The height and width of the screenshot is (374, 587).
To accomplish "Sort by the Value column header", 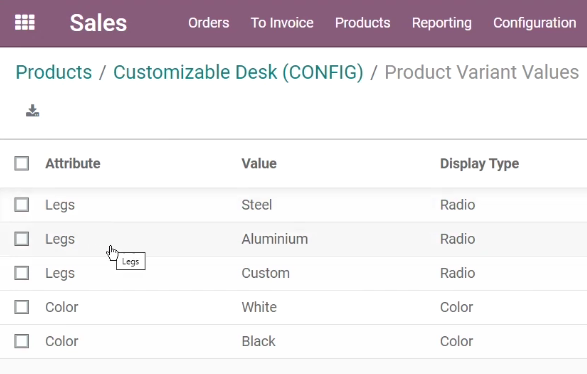I will pyautogui.click(x=259, y=164).
